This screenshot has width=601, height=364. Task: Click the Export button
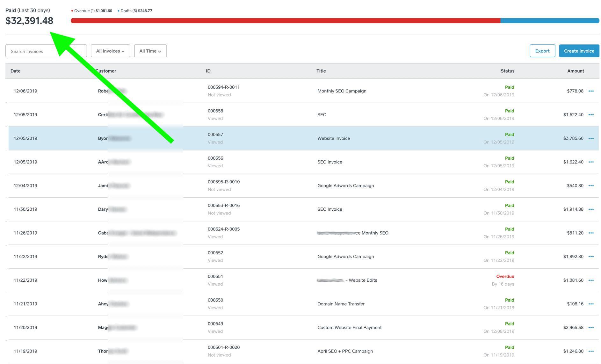tap(542, 51)
